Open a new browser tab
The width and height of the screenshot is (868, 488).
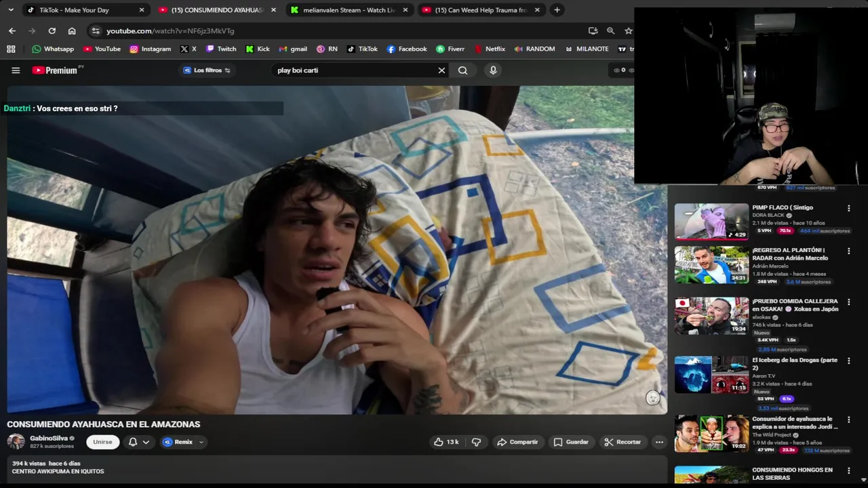tap(557, 10)
